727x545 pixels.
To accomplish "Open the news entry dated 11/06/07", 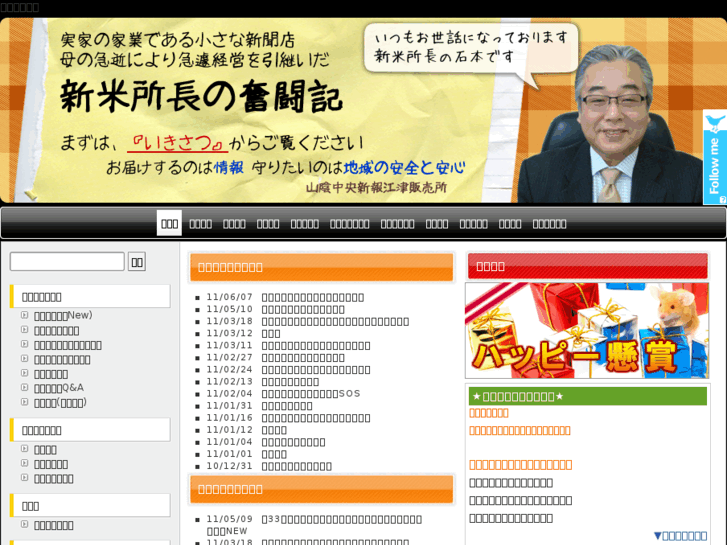I will point(313,297).
